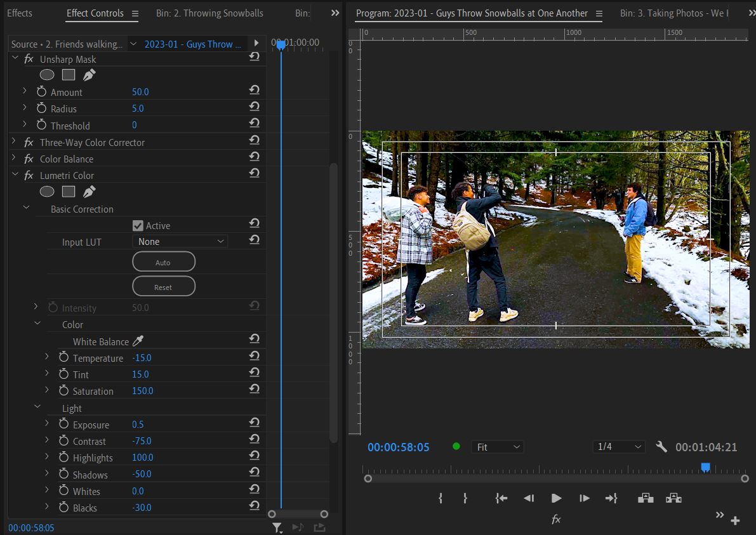Click the Auto button
This screenshot has width=756, height=535.
pyautogui.click(x=164, y=261)
